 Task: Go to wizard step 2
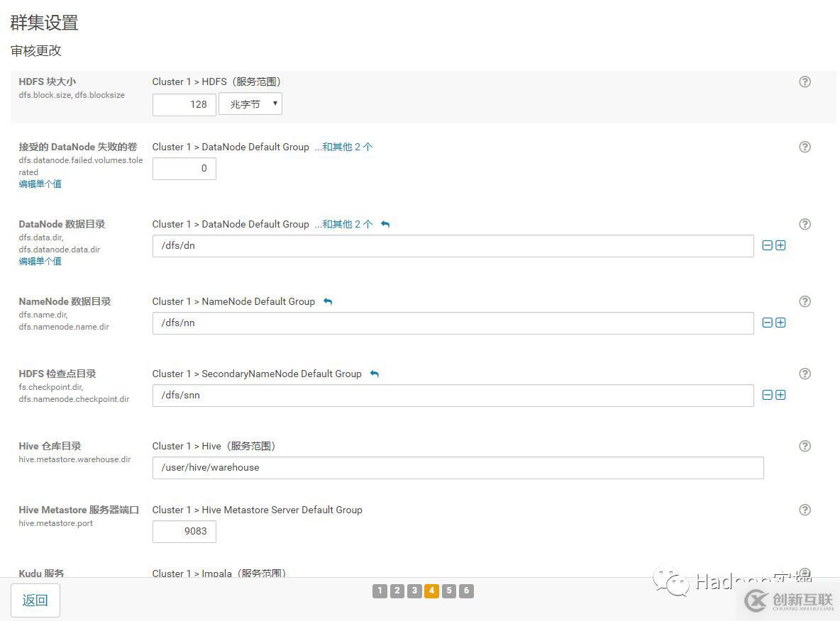[x=397, y=591]
